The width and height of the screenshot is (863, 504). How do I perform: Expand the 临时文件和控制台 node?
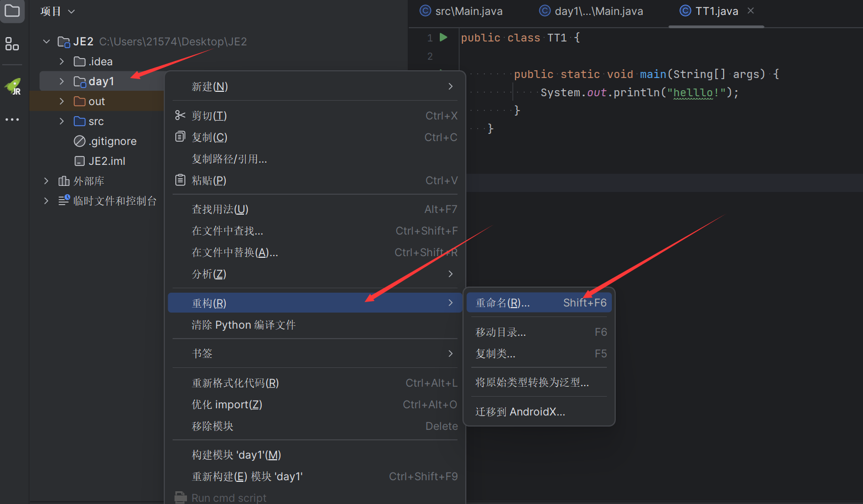pos(46,201)
